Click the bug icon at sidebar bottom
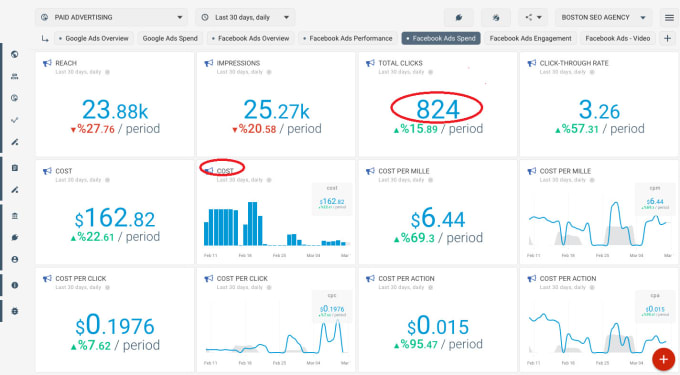The height and width of the screenshot is (375, 680). [15, 311]
